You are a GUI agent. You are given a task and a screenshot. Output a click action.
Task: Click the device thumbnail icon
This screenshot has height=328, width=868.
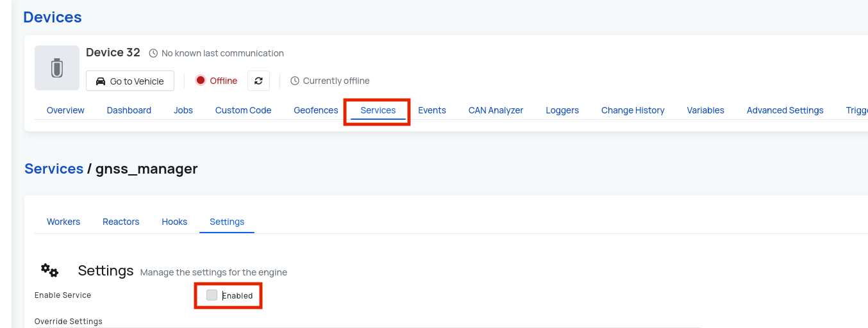click(x=57, y=67)
